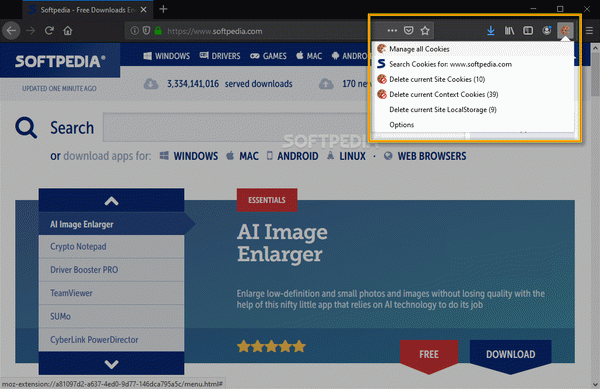Choose Delete current Site LocalStorage (9)
This screenshot has height=389, width=600.
(x=474, y=110)
